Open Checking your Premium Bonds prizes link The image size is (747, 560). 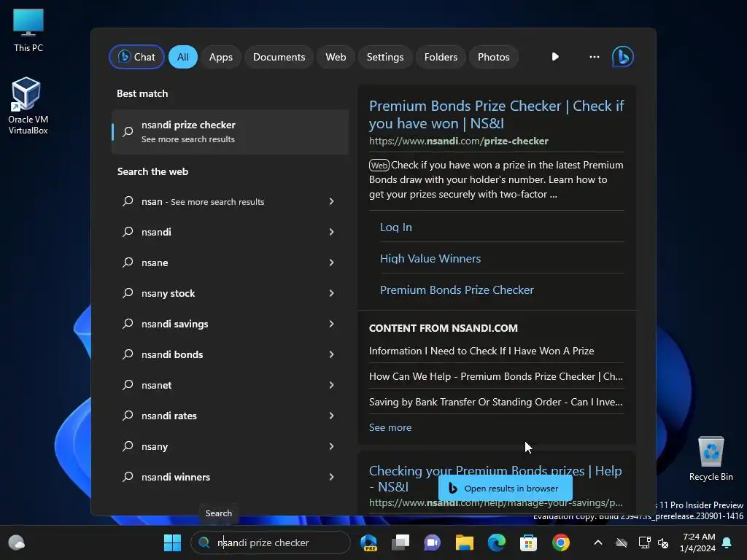[495, 478]
